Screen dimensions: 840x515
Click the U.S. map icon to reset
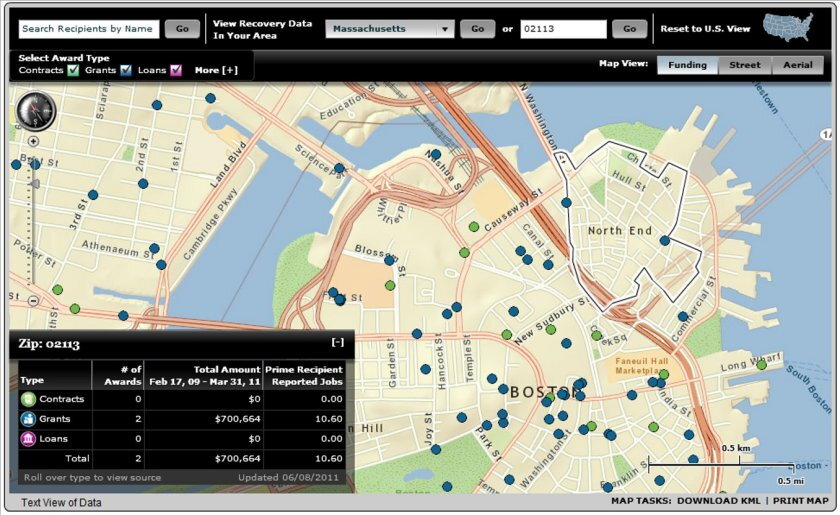coord(788,27)
